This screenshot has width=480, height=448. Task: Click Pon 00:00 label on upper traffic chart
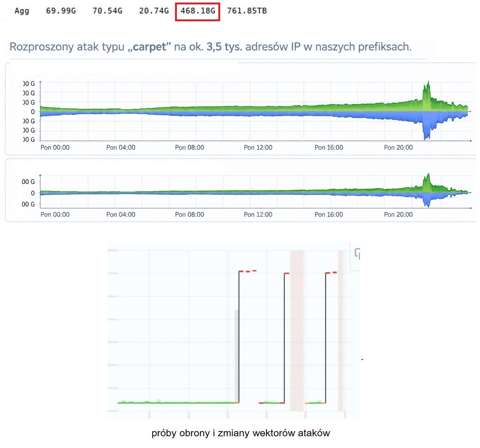pyautogui.click(x=55, y=147)
